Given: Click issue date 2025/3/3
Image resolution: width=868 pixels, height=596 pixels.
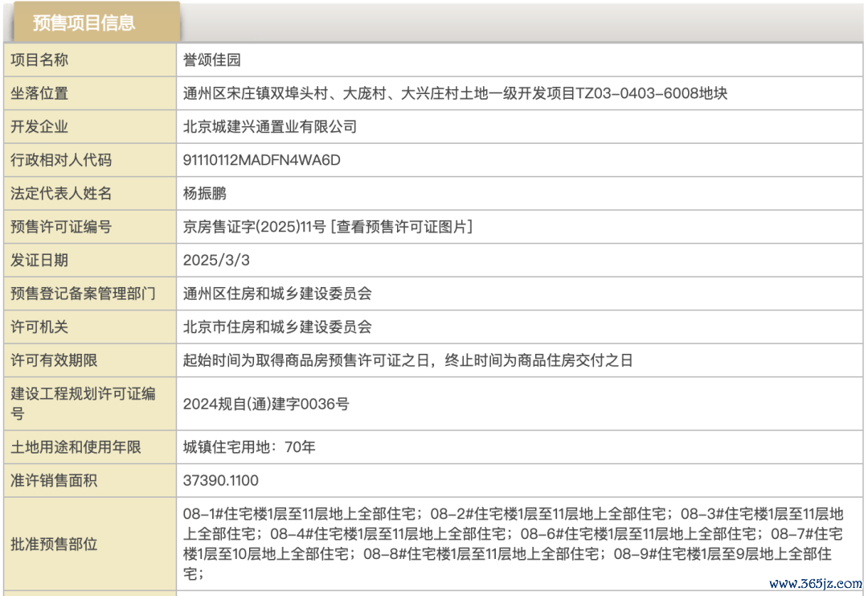Looking at the screenshot, I should [216, 260].
